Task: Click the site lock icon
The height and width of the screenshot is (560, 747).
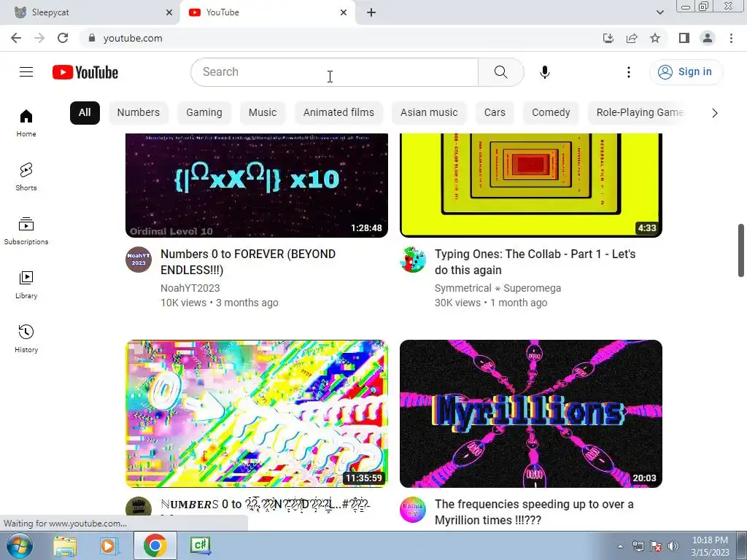Action: [92, 38]
